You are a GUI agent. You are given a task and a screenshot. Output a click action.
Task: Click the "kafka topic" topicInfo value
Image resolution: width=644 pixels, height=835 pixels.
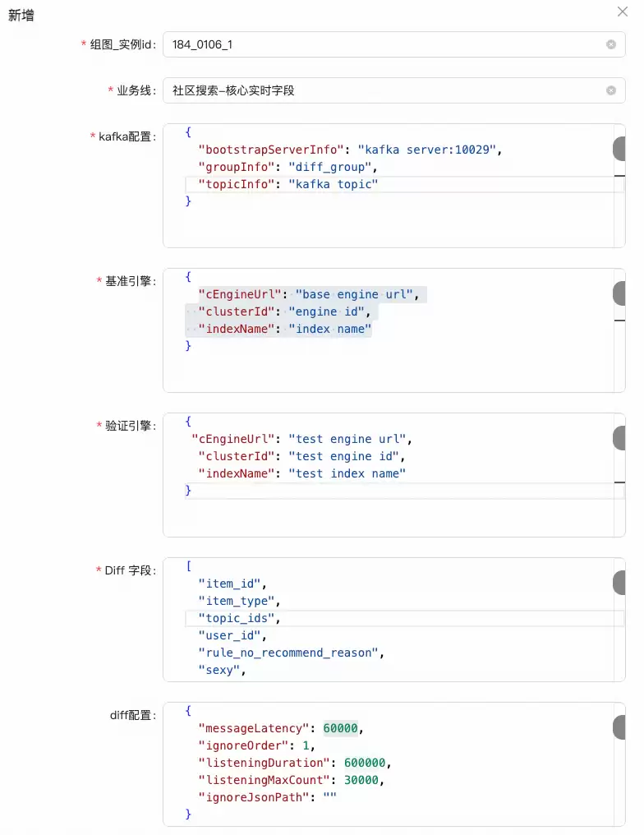(333, 184)
